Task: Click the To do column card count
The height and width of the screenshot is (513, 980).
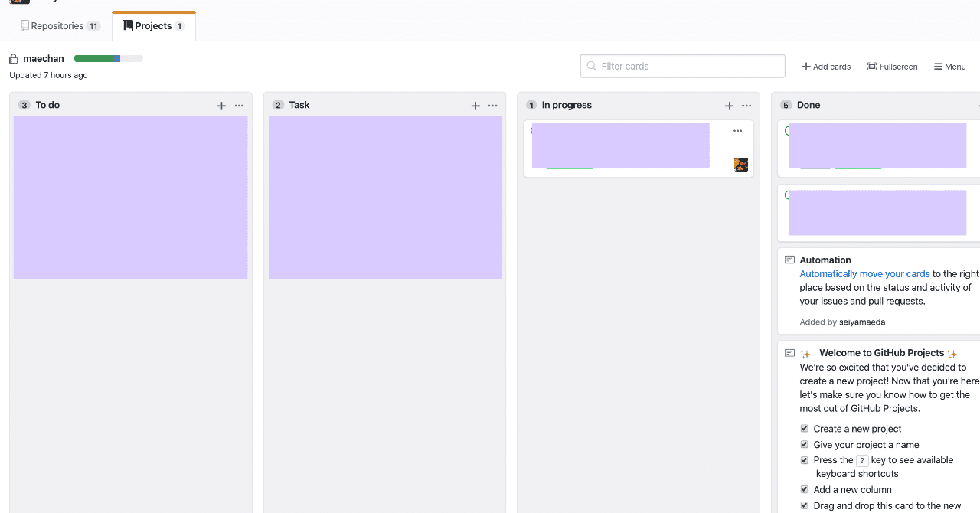Action: tap(24, 106)
